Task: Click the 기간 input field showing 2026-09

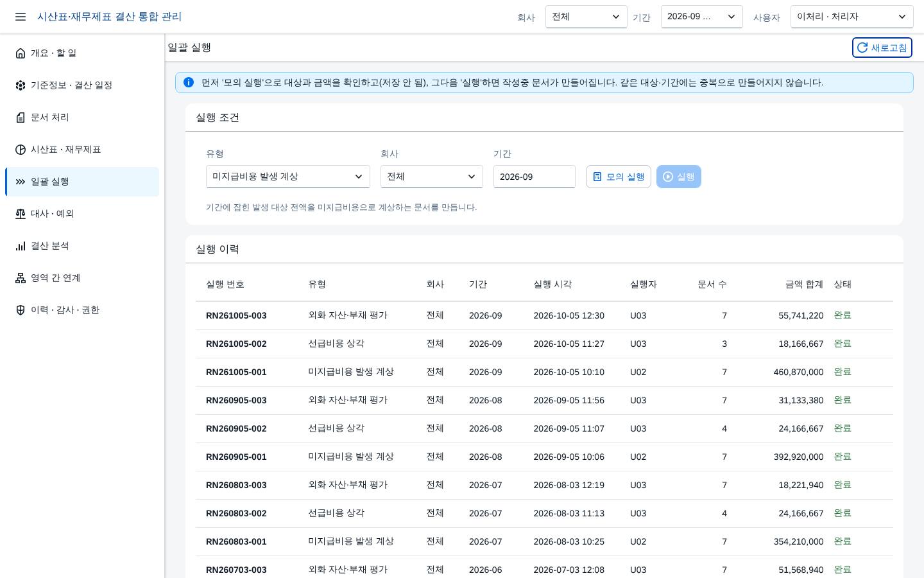Action: (535, 177)
